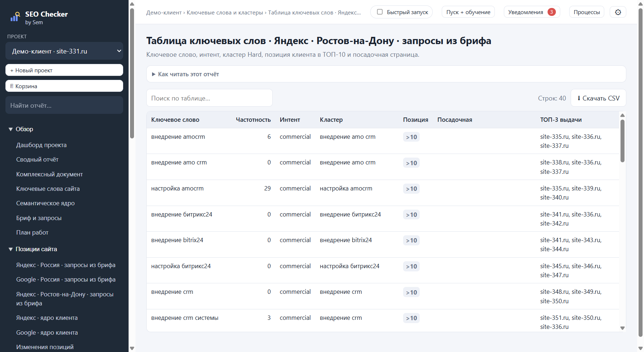Select Семантическое ядро in sidebar
This screenshot has width=644, height=352.
46,203
